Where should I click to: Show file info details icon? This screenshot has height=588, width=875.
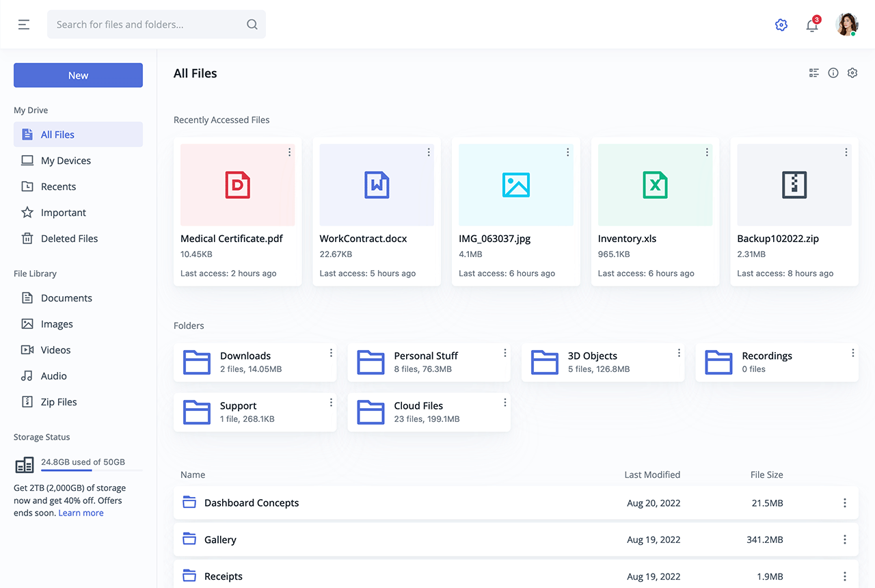833,73
